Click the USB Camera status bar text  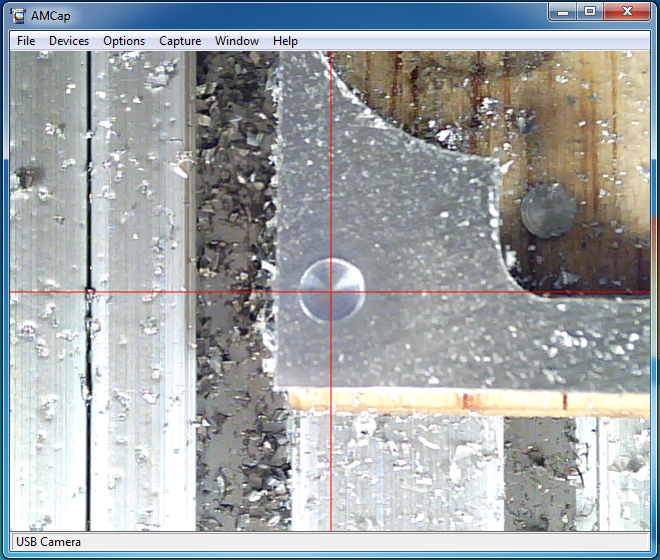pyautogui.click(x=49, y=542)
